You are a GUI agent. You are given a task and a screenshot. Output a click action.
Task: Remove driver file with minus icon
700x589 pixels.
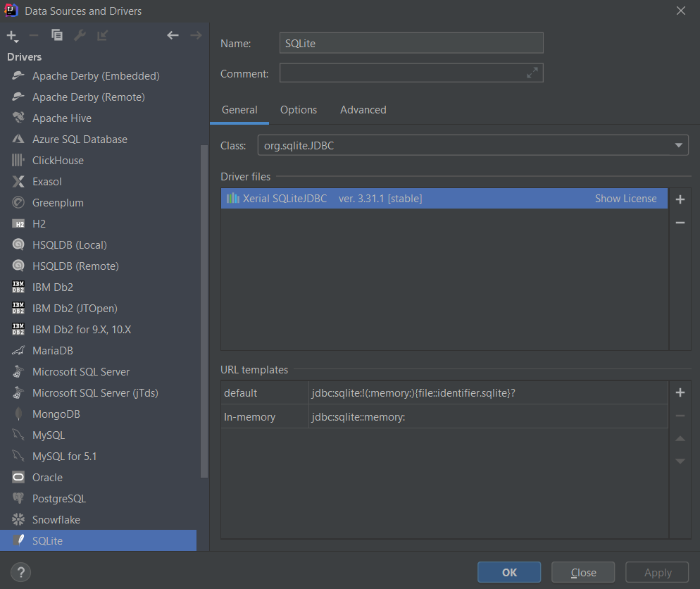pyautogui.click(x=680, y=223)
